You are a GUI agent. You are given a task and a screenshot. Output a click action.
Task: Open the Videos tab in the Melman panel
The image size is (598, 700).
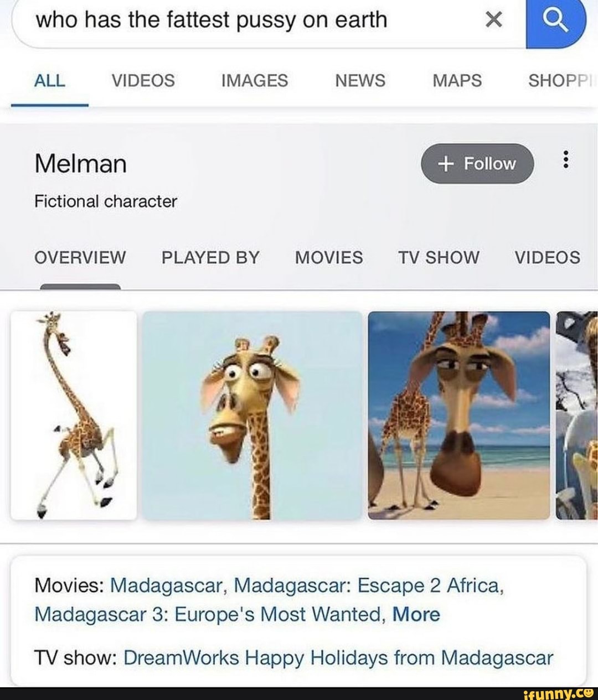tap(548, 257)
